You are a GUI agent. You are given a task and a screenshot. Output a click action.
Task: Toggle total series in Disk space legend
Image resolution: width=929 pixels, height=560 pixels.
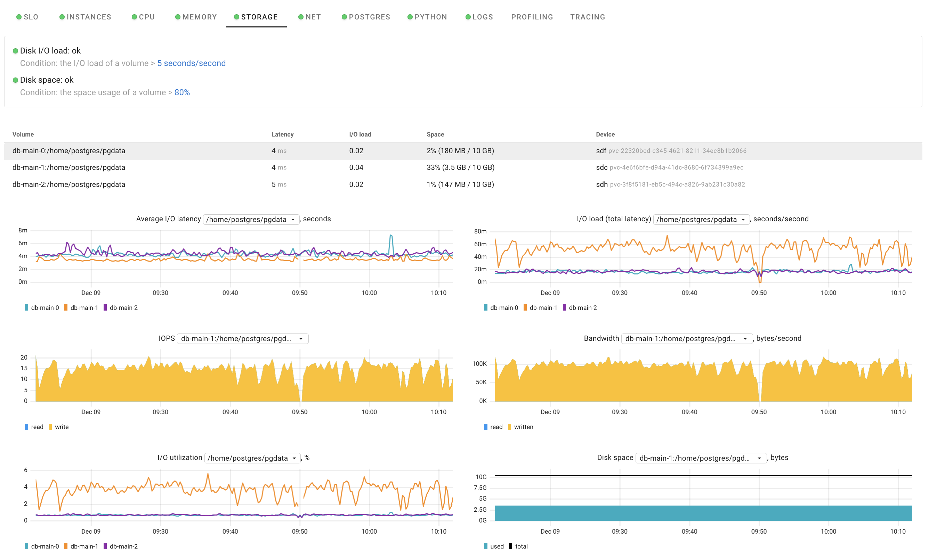coord(518,546)
